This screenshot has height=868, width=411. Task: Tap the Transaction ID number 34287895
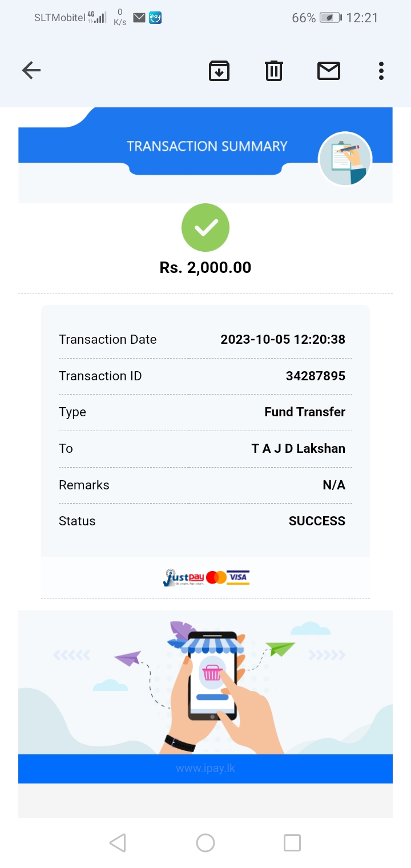coord(315,376)
